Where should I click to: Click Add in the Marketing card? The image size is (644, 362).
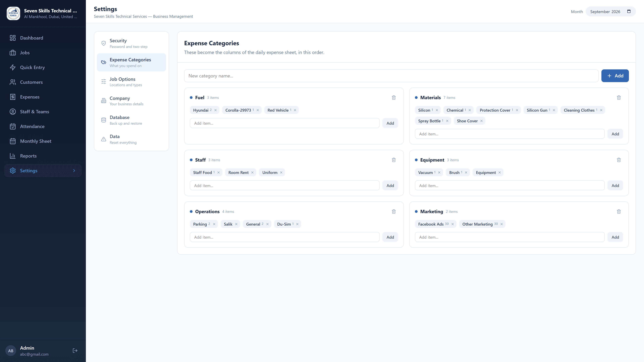coord(615,237)
